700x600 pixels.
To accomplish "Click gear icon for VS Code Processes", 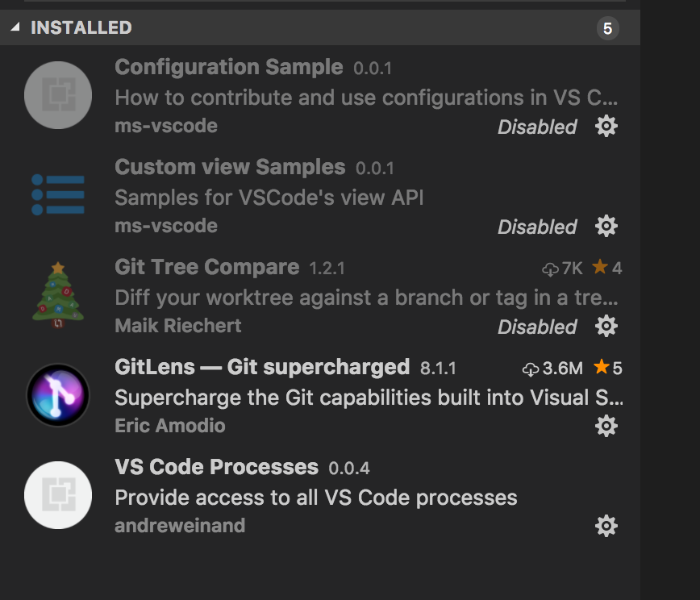I will tap(606, 527).
